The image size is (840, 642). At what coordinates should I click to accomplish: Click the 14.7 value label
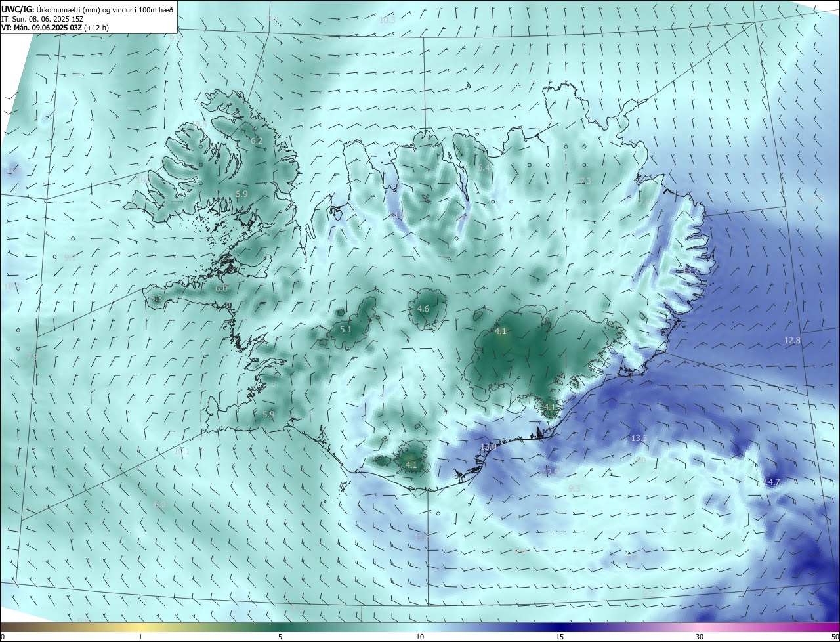tap(772, 482)
